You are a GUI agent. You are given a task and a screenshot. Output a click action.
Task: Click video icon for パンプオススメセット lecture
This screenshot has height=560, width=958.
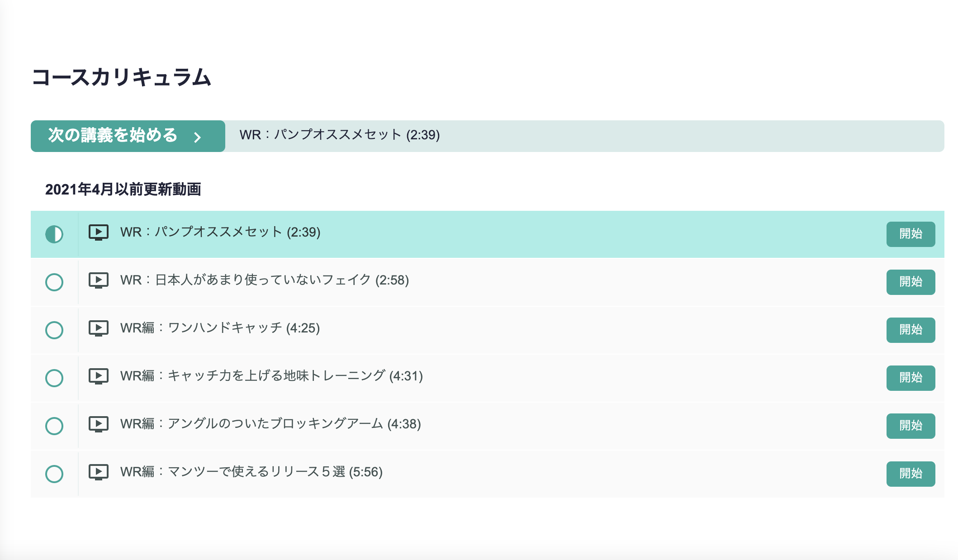click(98, 233)
